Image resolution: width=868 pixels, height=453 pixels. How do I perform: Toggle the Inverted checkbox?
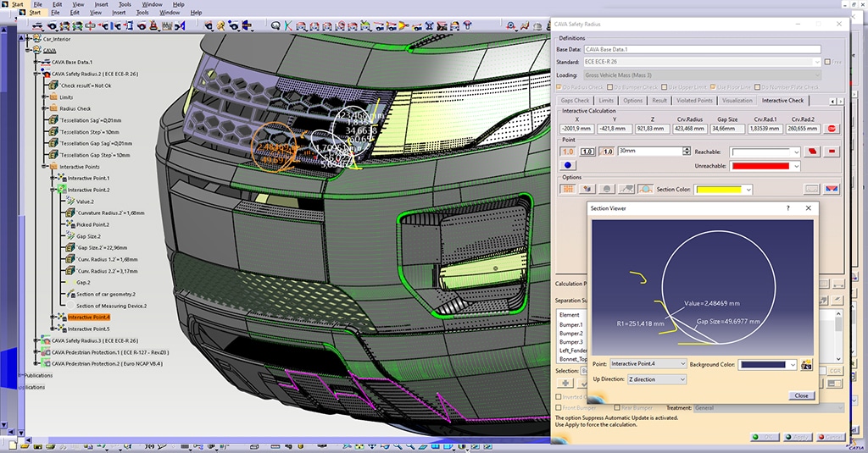click(x=559, y=396)
